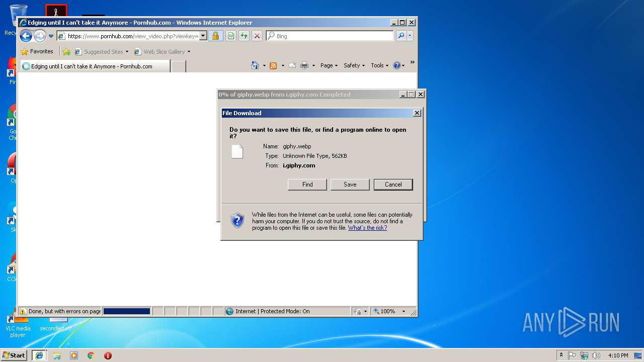Open Windows Media Player from the taskbar

(x=74, y=355)
